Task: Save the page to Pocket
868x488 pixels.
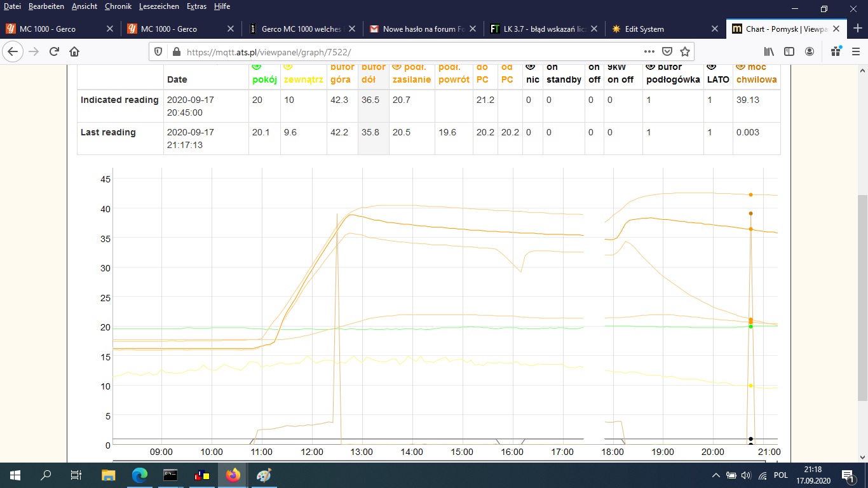Action: tap(667, 51)
